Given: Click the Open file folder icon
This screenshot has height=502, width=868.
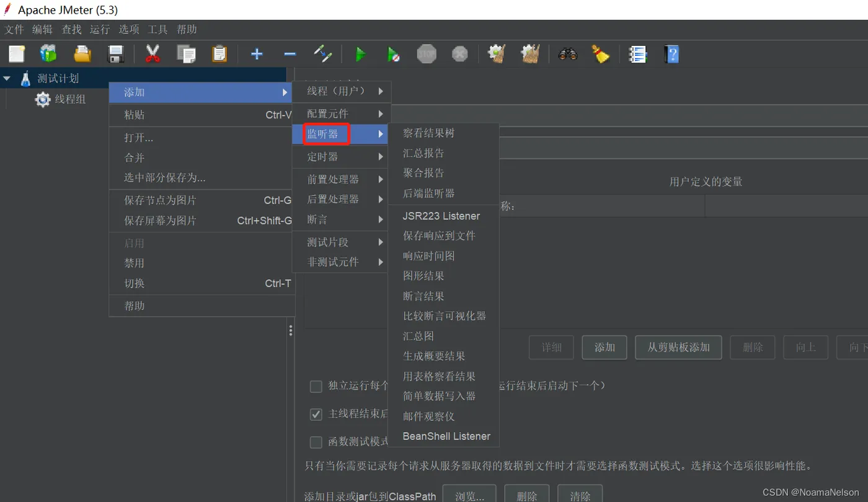Looking at the screenshot, I should (82, 54).
